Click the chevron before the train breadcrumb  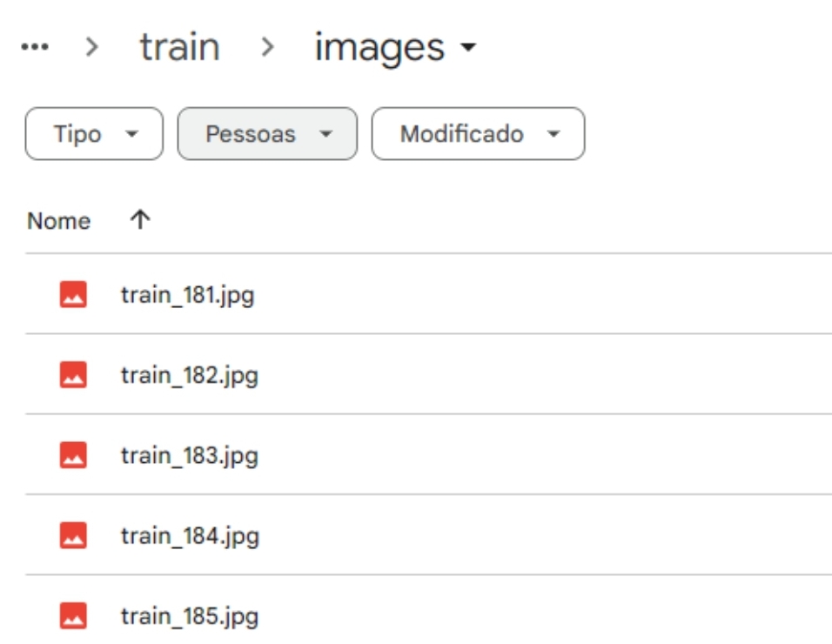pyautogui.click(x=92, y=47)
